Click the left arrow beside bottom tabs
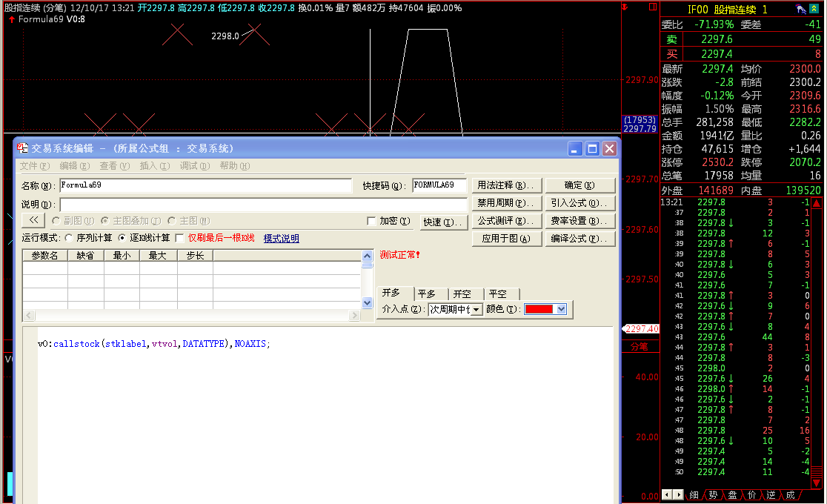827x504 pixels. pyautogui.click(x=667, y=494)
